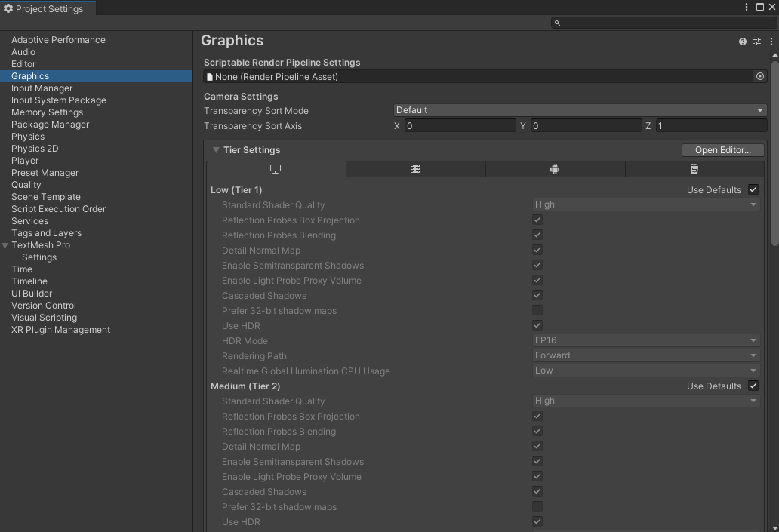The height and width of the screenshot is (532, 779).
Task: Collapse the Tier Settings foldout
Action: (216, 150)
